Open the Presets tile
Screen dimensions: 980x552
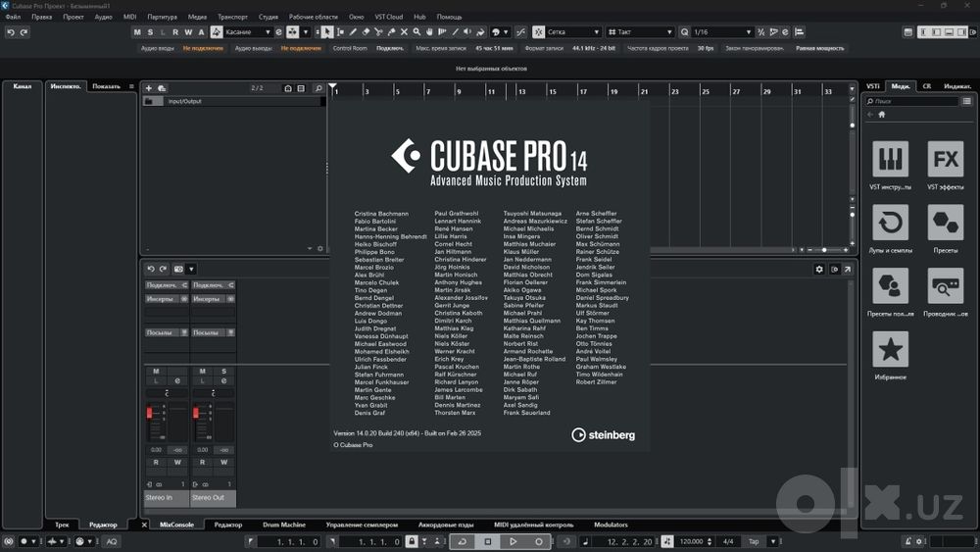(x=945, y=223)
